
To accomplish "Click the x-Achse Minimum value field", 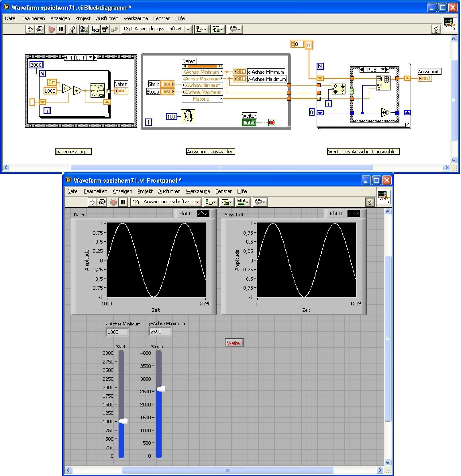I will [x=117, y=332].
